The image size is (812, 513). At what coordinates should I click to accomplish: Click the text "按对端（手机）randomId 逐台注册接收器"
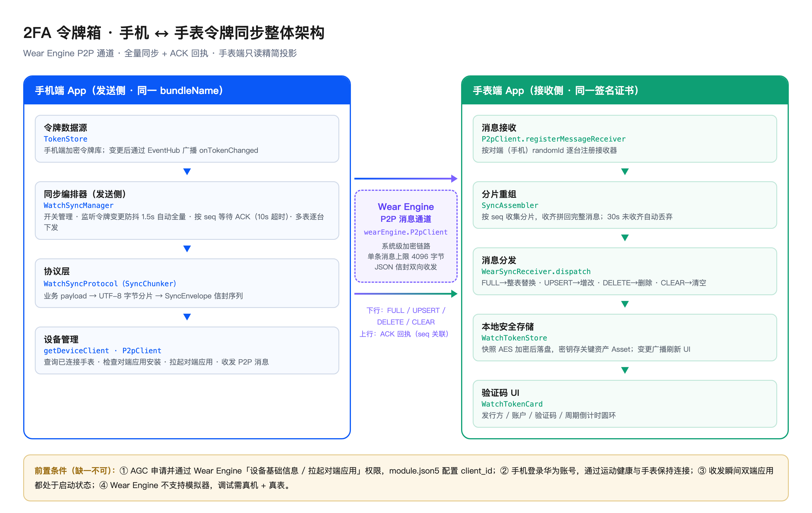pos(549,151)
